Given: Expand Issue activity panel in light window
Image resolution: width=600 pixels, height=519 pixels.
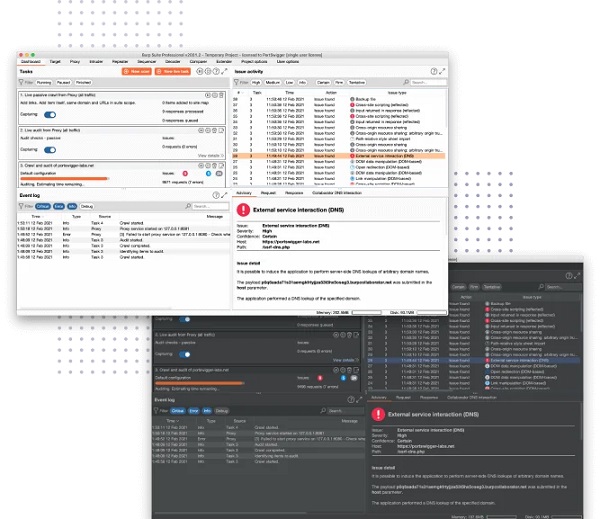Looking at the screenshot, I should pyautogui.click(x=442, y=71).
